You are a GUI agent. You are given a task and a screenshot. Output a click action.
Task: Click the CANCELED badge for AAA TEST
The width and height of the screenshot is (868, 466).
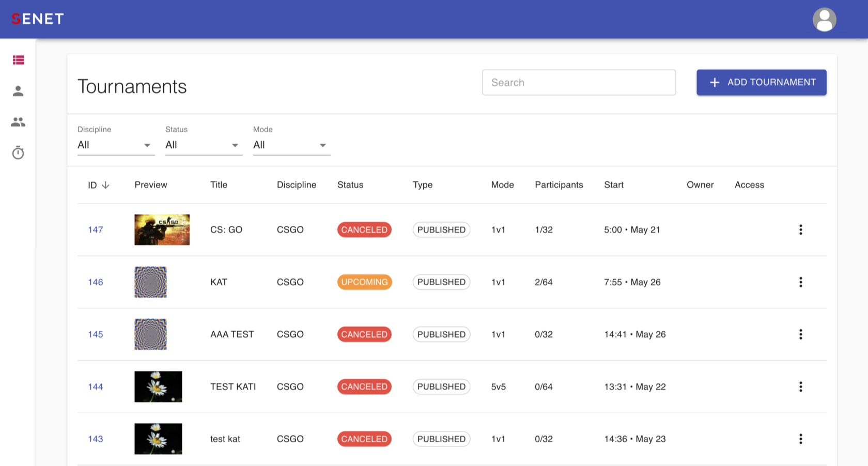click(x=364, y=334)
